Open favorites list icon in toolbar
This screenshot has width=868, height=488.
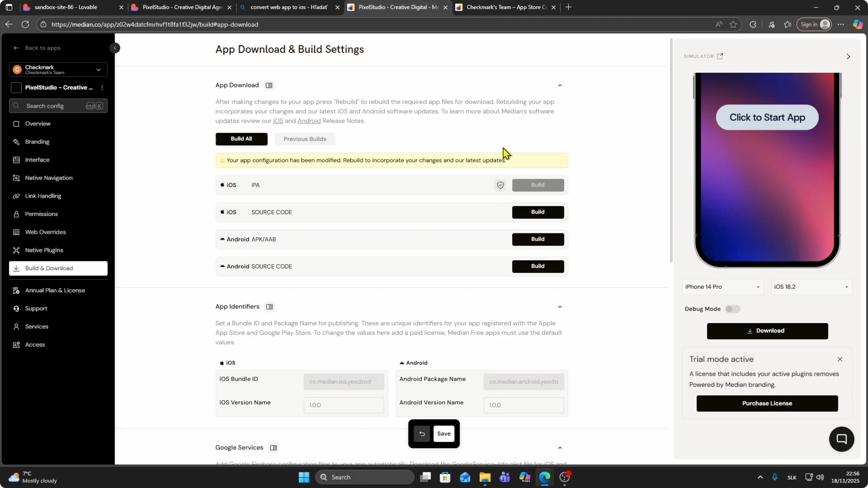(788, 24)
